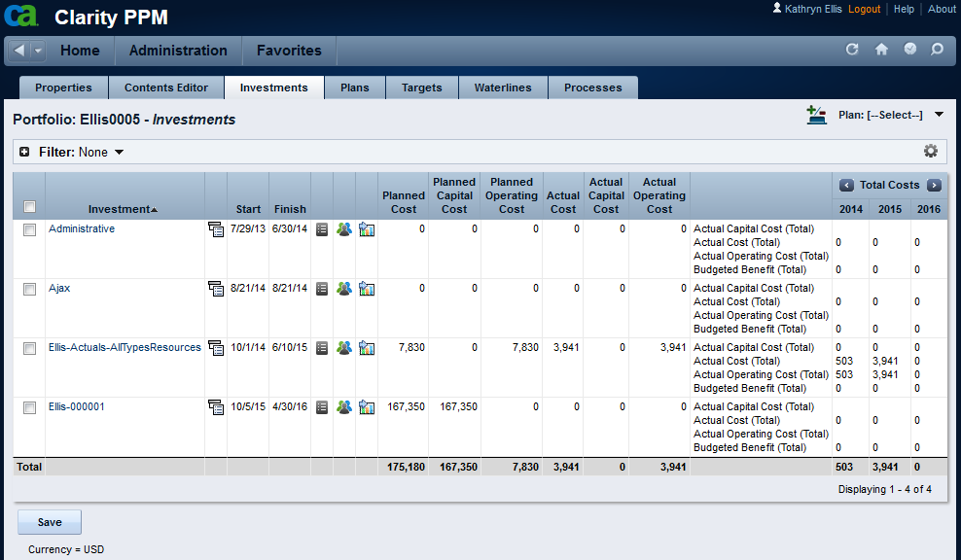Open dashboard chart icon for Ajax
Image resolution: width=961 pixels, height=560 pixels.
(x=367, y=289)
